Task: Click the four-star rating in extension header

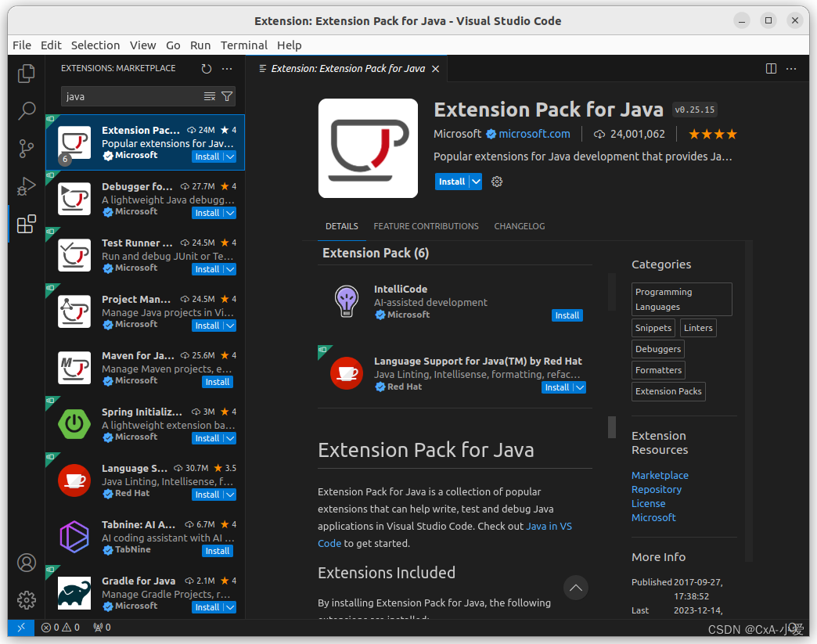Action: coord(713,135)
